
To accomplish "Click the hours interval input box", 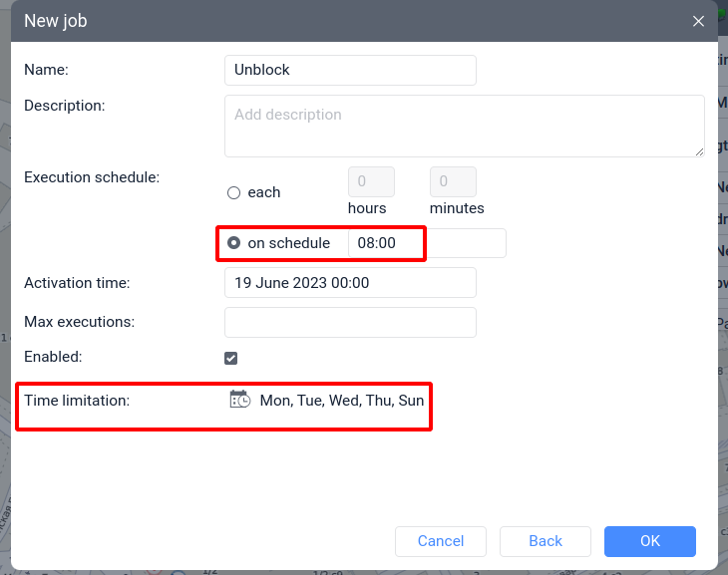I will (x=371, y=181).
